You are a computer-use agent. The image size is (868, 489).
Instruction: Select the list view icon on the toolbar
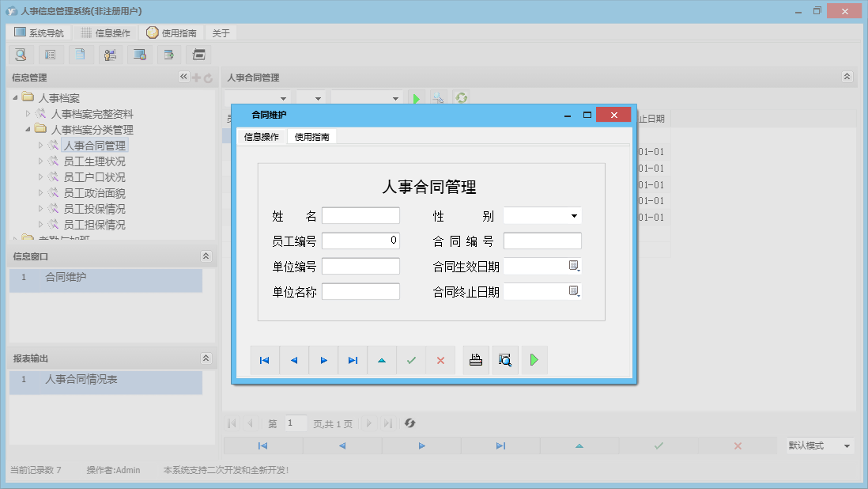(51, 54)
